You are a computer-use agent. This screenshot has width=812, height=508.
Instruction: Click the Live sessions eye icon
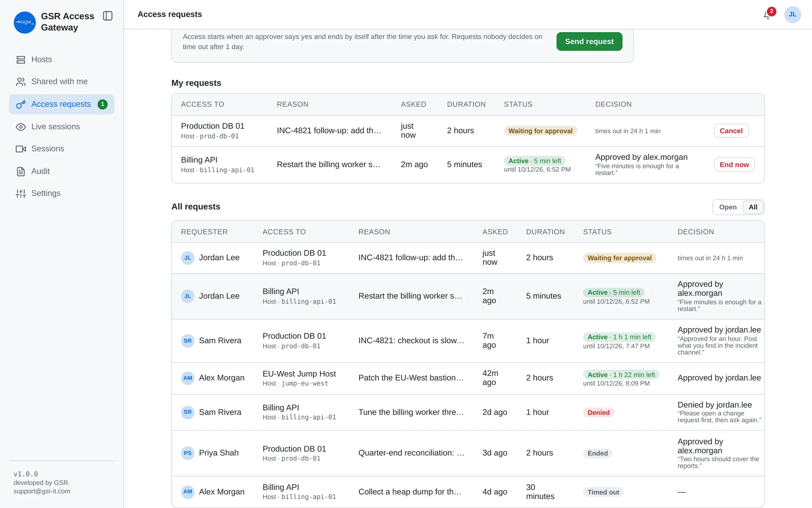tap(21, 127)
